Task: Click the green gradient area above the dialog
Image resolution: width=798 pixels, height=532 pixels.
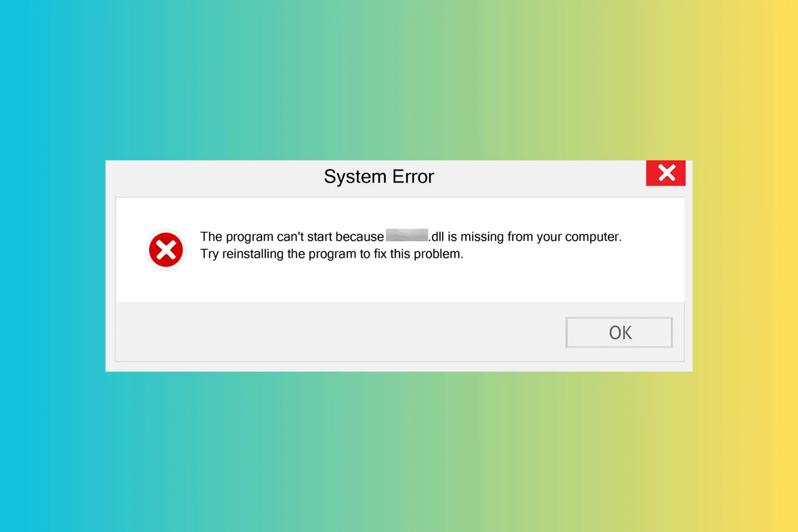Action: coord(399,80)
